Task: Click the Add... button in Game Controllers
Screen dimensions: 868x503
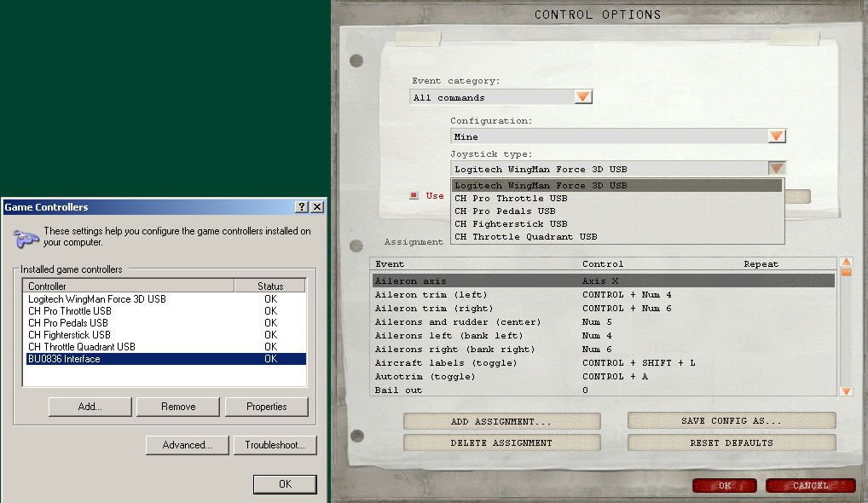Action: 90,407
